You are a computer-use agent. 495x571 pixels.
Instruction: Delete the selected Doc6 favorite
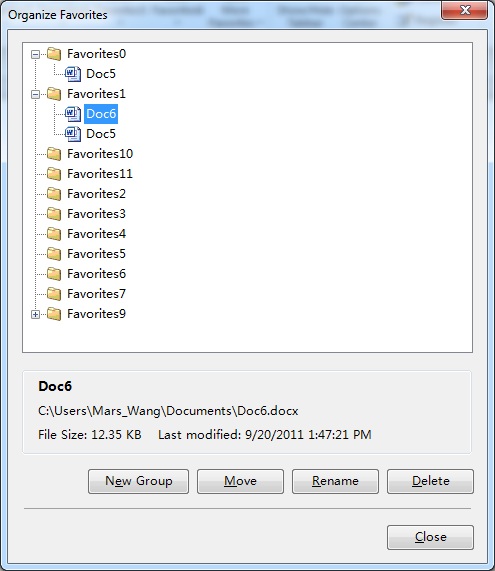[431, 481]
